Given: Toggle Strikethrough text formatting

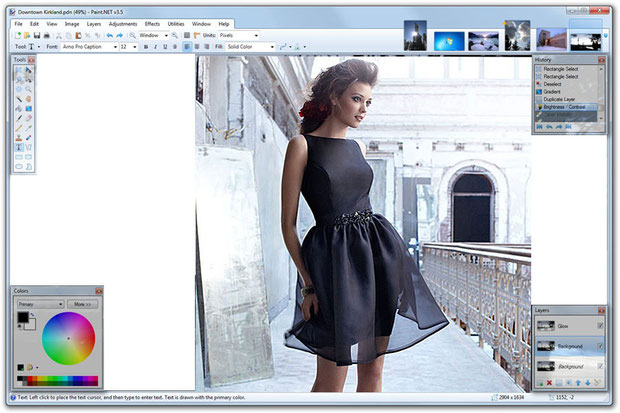Looking at the screenshot, I should tap(175, 47).
